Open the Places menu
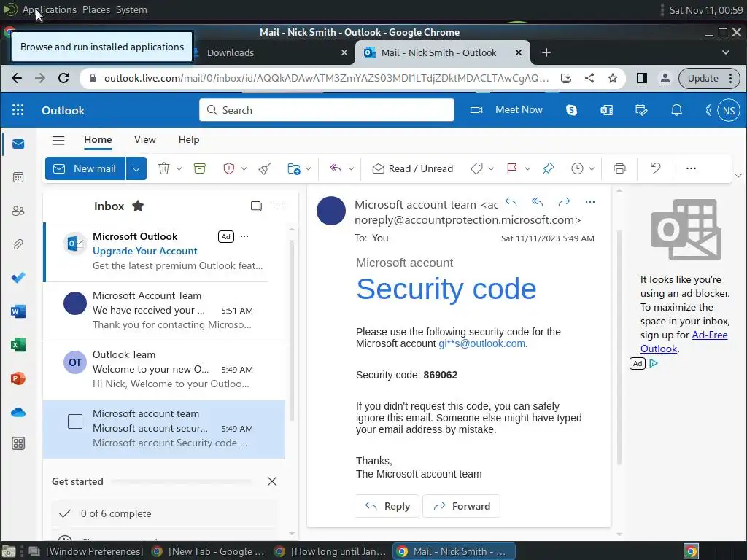Image resolution: width=747 pixels, height=560 pixels. (x=96, y=9)
